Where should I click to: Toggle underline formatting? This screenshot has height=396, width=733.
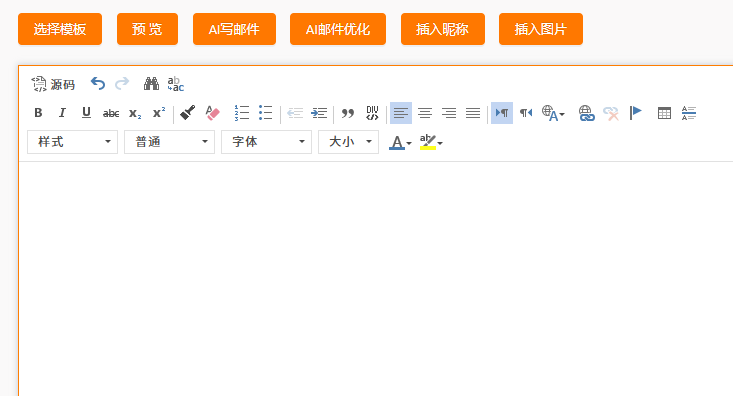click(86, 113)
